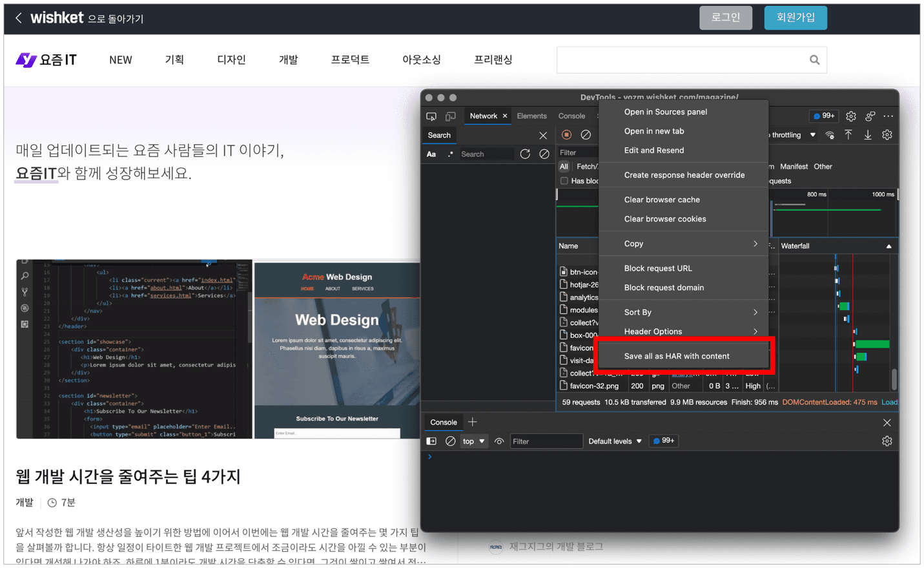Viewport: 924px width, 568px height.
Task: Toggle Waterfall column sort arrow
Action: click(x=888, y=246)
